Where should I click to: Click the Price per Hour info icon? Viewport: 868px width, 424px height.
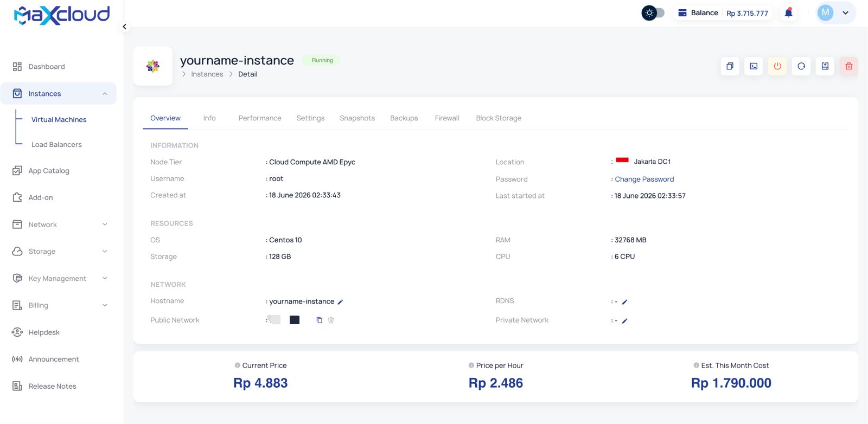coord(471,365)
